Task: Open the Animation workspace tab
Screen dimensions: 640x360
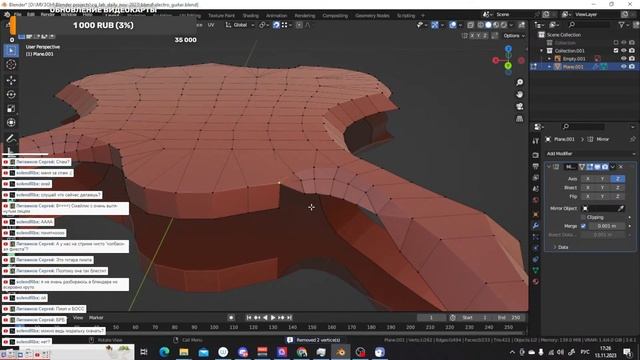Action: tap(276, 16)
